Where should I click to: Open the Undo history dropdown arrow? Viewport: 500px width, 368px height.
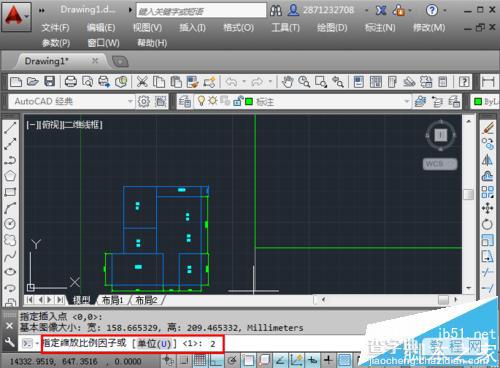[244, 82]
